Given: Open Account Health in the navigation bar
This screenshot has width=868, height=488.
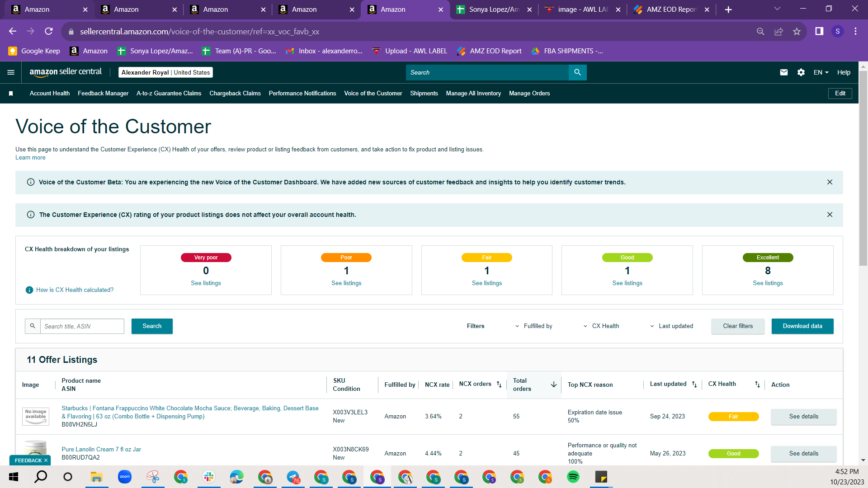Looking at the screenshot, I should pos(50,94).
